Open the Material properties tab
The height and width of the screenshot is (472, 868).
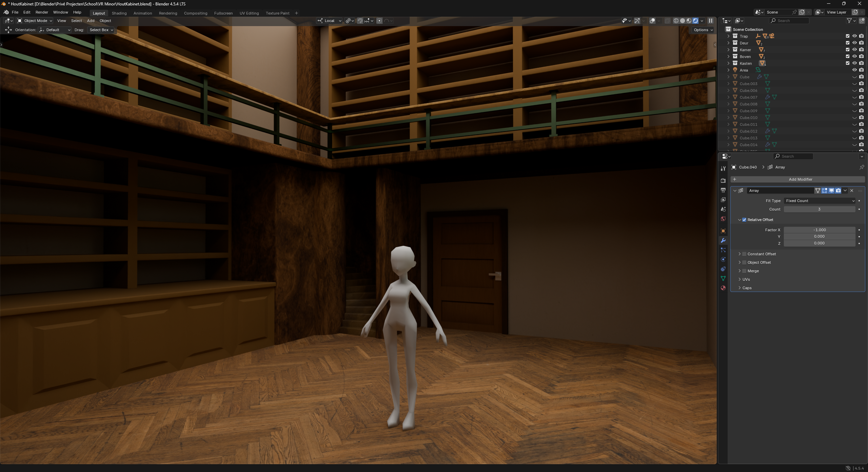click(723, 288)
